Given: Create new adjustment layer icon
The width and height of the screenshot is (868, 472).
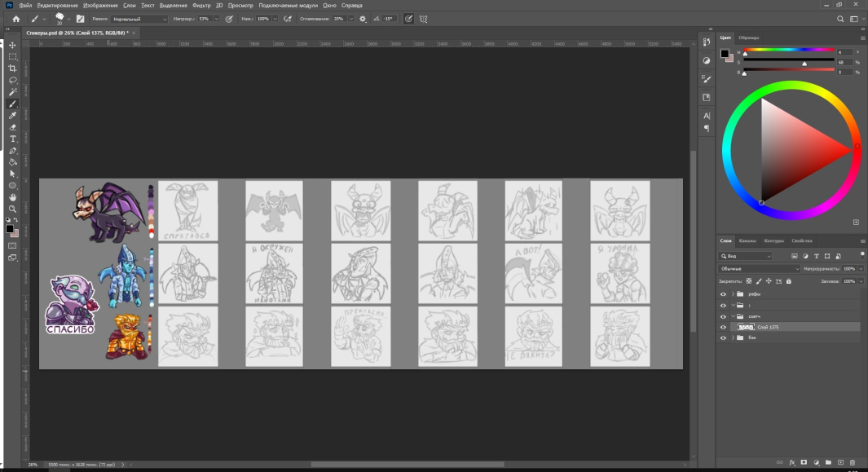Looking at the screenshot, I should pyautogui.click(x=816, y=462).
